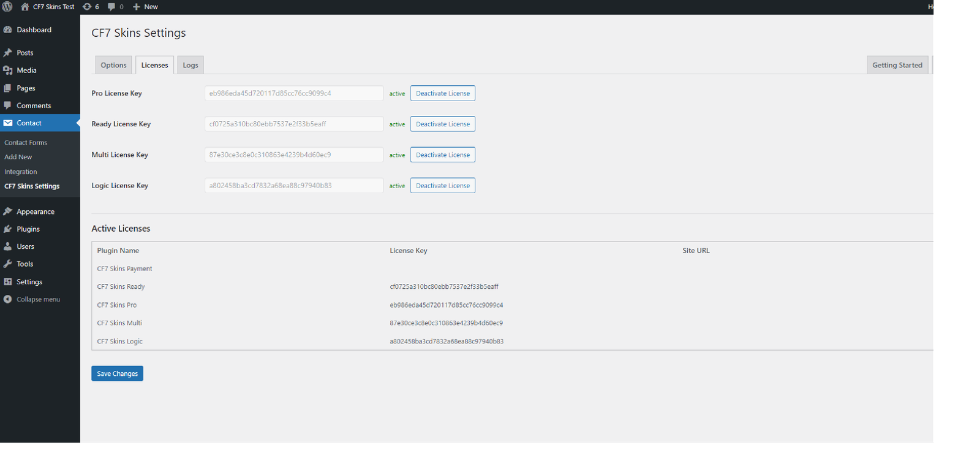Open the Appearance menu
Image resolution: width=980 pixels, height=458 pixels.
point(35,212)
